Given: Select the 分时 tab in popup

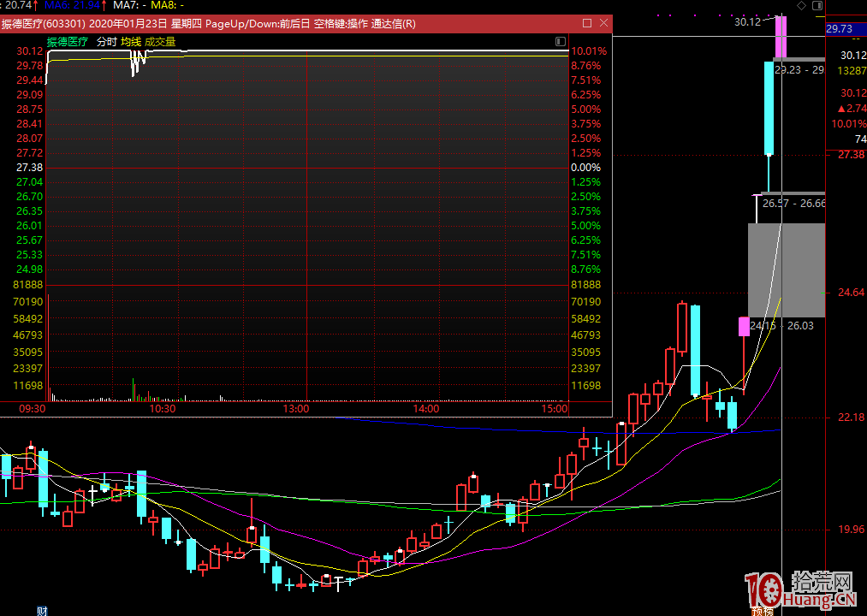Looking at the screenshot, I should [x=107, y=41].
